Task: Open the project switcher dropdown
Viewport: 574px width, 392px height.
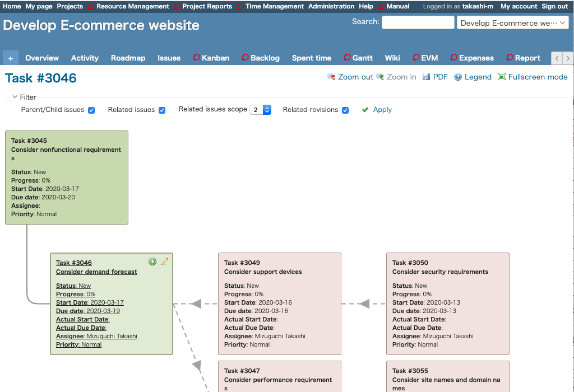Action: point(512,23)
